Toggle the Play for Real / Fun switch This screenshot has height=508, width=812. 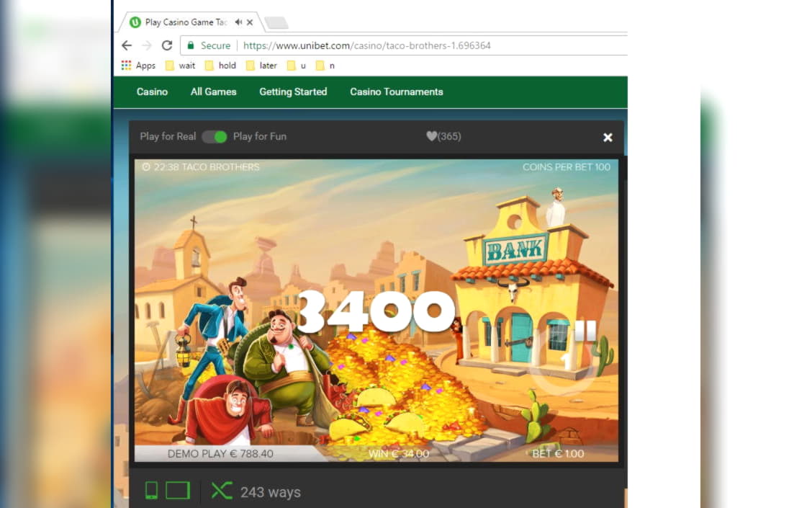[x=215, y=137]
